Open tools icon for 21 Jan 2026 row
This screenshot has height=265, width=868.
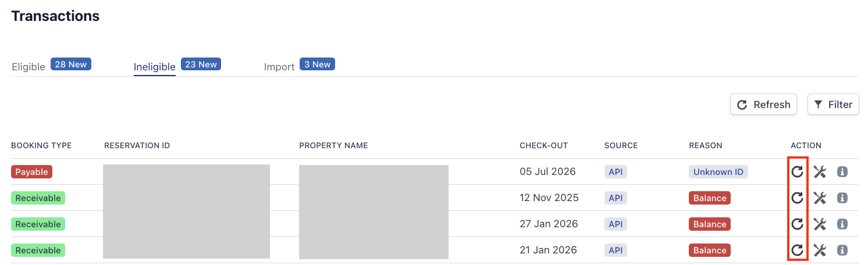tap(820, 250)
